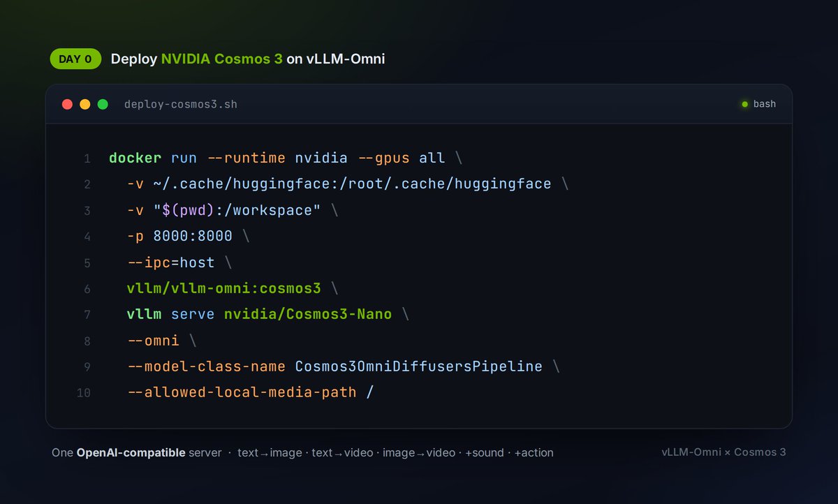838x504 pixels.
Task: Click the 'vllm/vllm-omni:cosmos3' image name
Action: tap(223, 288)
